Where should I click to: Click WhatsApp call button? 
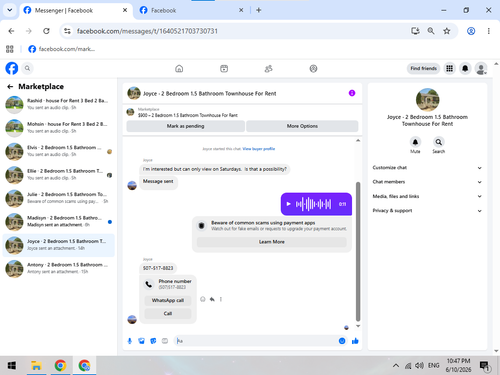pos(168,300)
